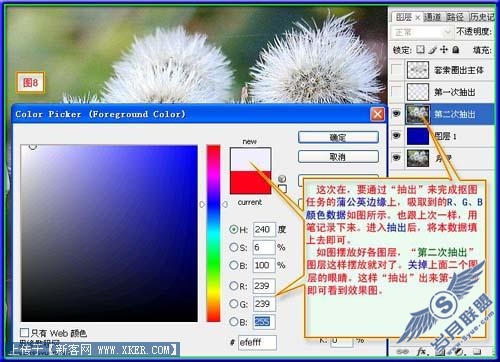Click the current red color swatch

[x=250, y=182]
